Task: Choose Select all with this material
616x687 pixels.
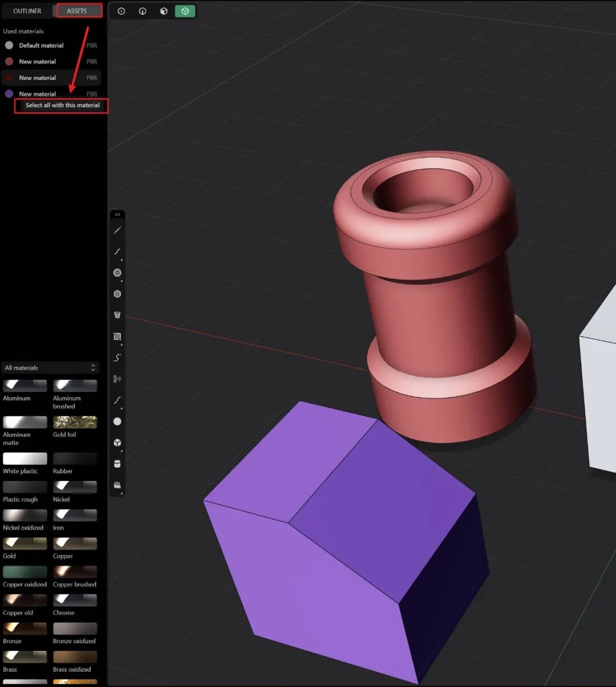Action: pyautogui.click(x=62, y=105)
